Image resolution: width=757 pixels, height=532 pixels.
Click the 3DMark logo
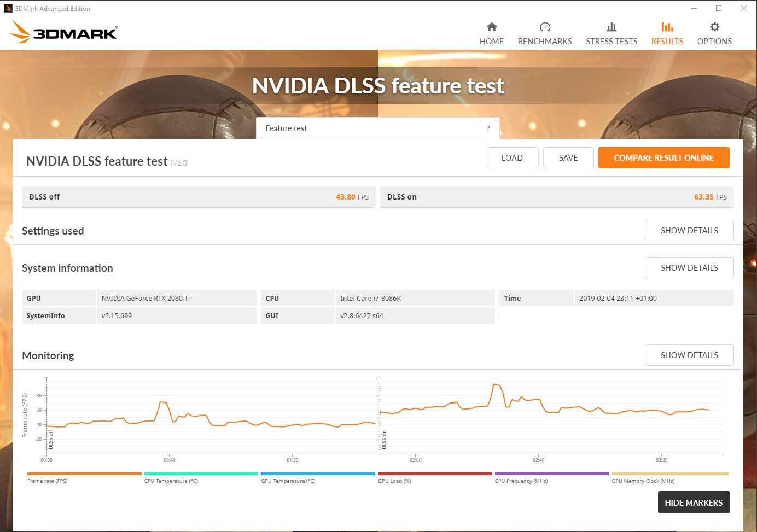(63, 32)
